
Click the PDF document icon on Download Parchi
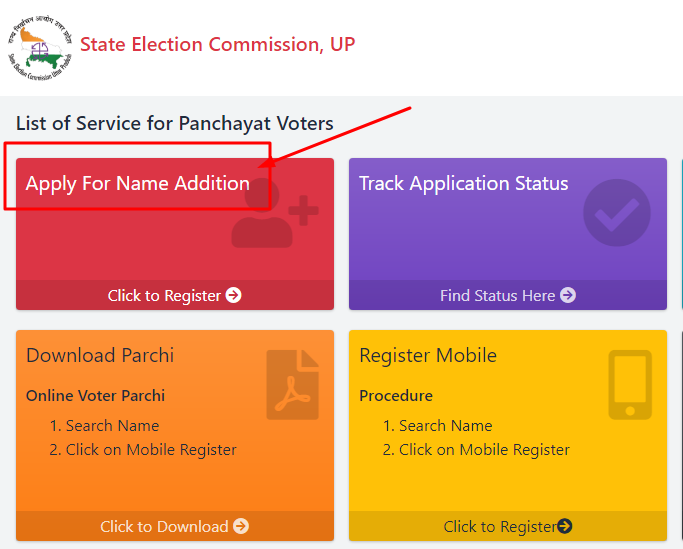(x=293, y=385)
